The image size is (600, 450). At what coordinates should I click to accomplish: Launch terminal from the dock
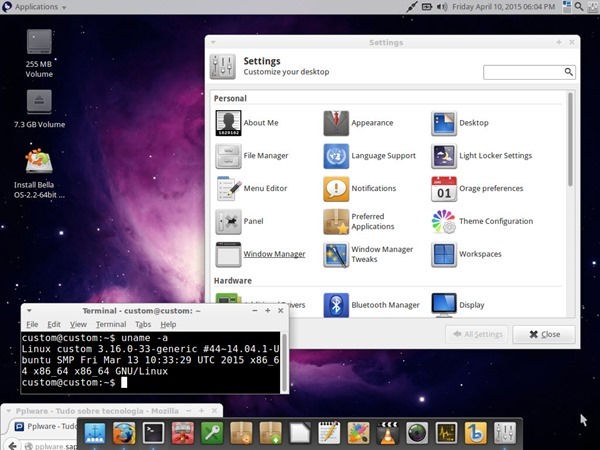(153, 433)
